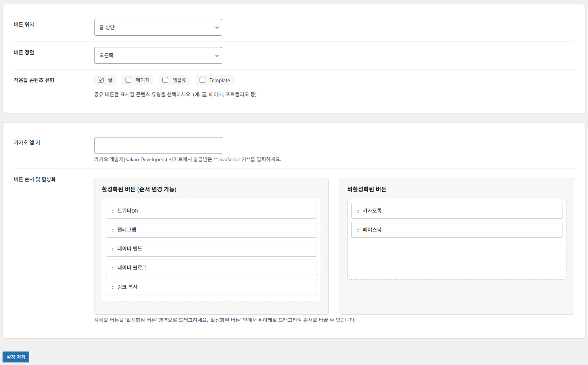Click the drag handle icon beside 페이스북
The image size is (588, 365).
coord(358,230)
